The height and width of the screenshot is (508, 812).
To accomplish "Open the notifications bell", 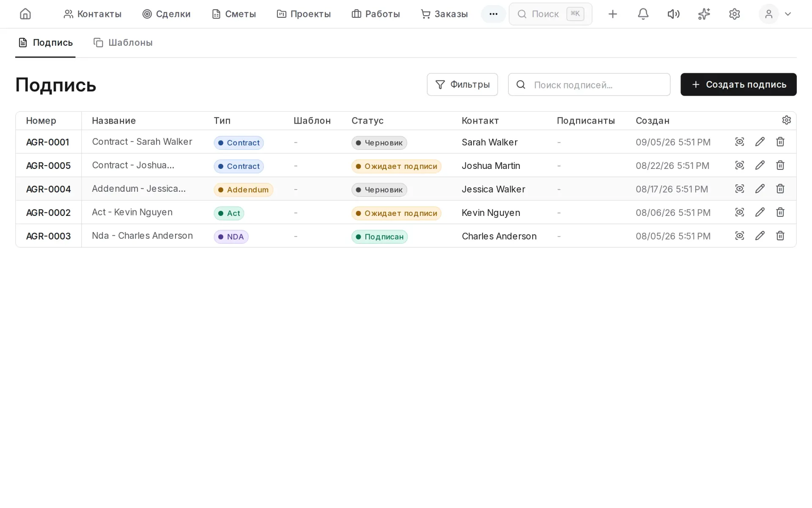I will (x=643, y=14).
